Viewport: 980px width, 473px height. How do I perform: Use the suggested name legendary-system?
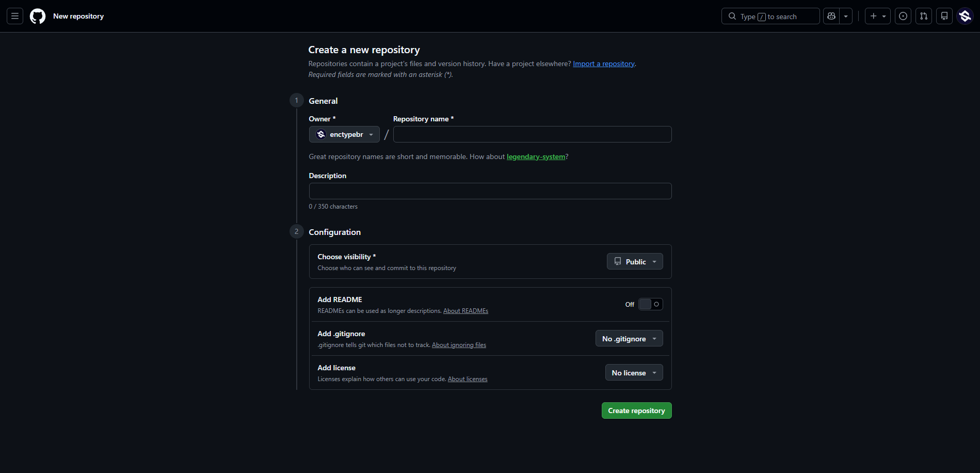pyautogui.click(x=536, y=156)
